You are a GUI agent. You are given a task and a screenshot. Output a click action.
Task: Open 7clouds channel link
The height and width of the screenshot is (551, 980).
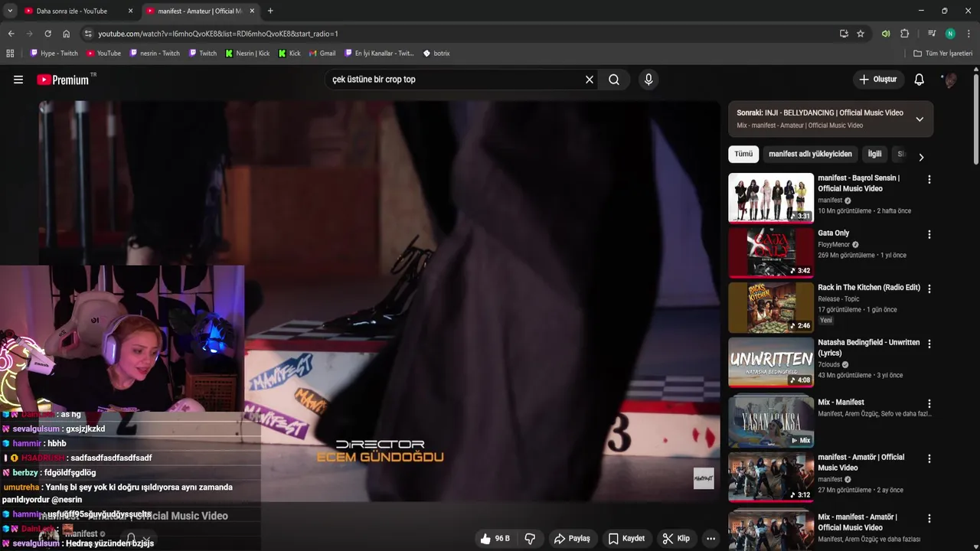pyautogui.click(x=828, y=365)
